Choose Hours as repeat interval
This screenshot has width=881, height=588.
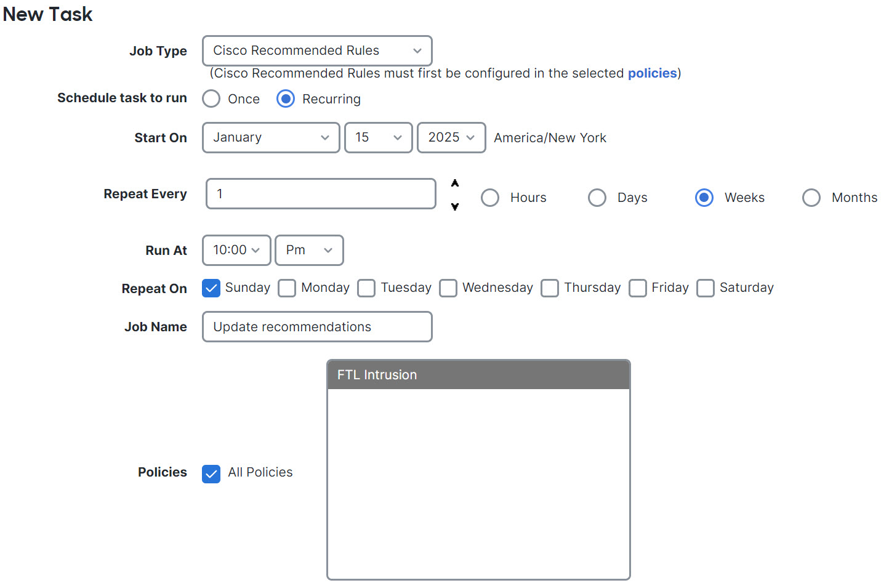(x=490, y=198)
